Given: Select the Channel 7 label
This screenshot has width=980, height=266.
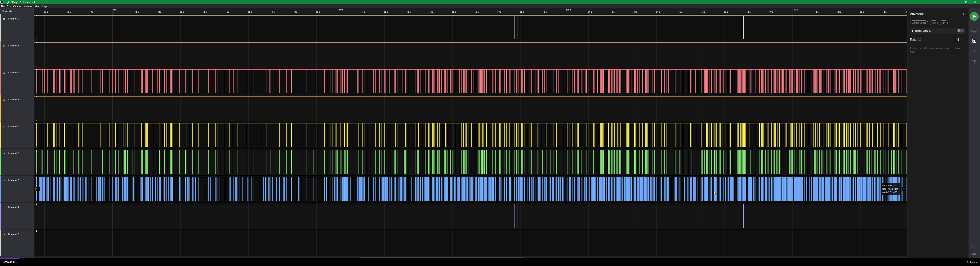Looking at the screenshot, I should pos(13,208).
